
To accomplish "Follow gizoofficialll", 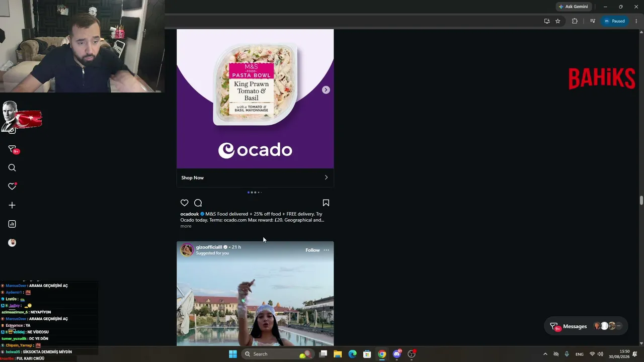I will (x=312, y=250).
